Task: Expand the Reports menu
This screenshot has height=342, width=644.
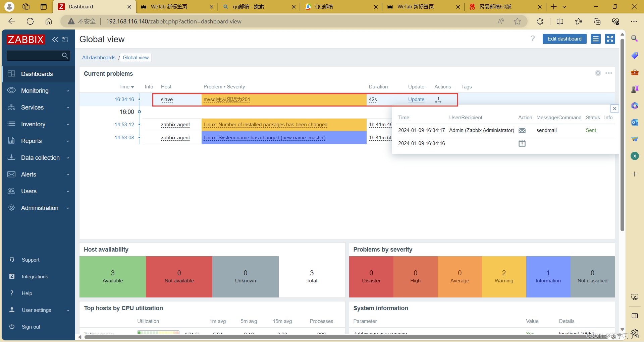Action: point(39,141)
